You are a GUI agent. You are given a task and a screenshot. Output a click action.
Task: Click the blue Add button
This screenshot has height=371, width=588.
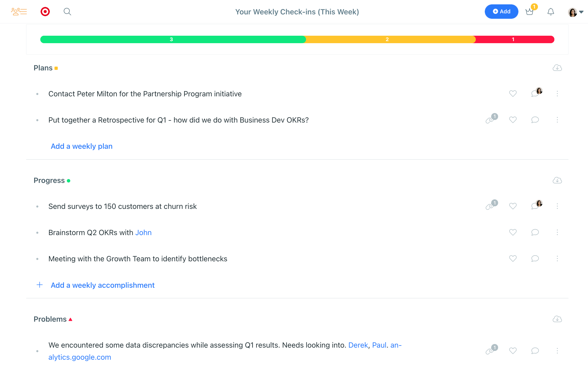[501, 12]
